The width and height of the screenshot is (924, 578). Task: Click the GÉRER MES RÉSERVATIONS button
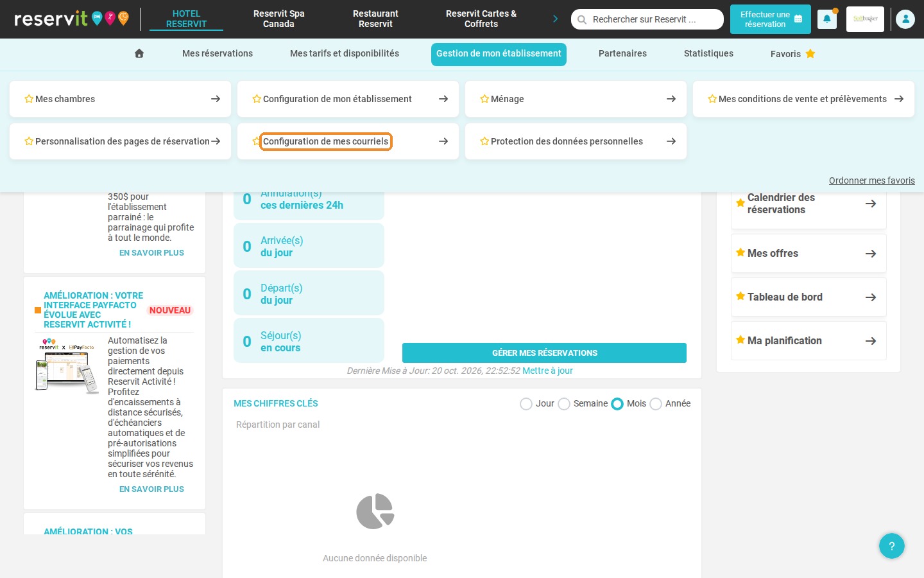(x=544, y=353)
